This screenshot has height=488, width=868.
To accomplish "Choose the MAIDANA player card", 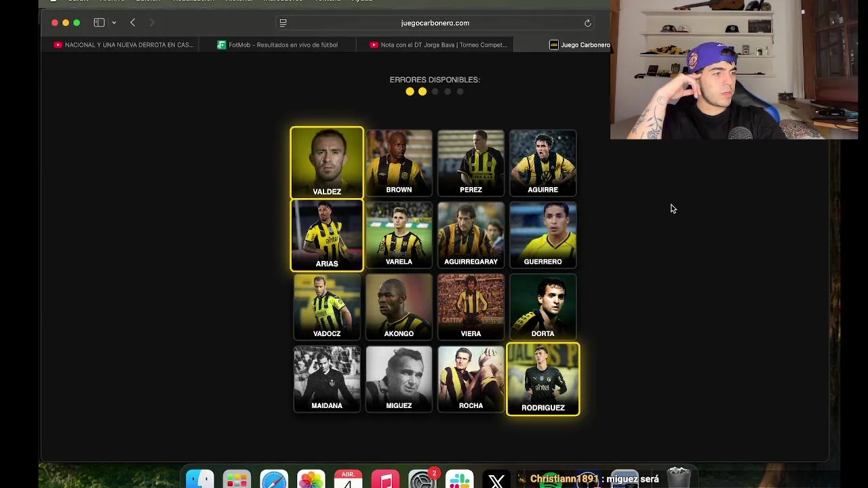I will pos(327,378).
